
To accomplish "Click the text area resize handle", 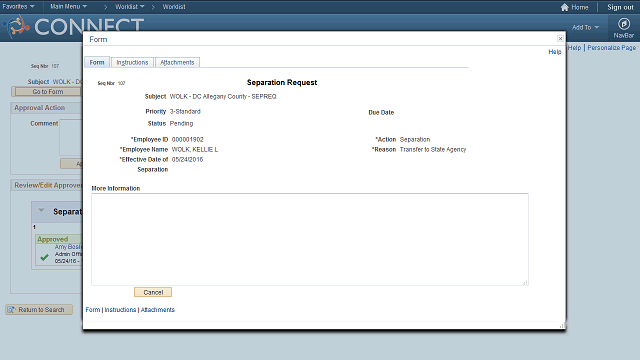I will coord(525,282).
